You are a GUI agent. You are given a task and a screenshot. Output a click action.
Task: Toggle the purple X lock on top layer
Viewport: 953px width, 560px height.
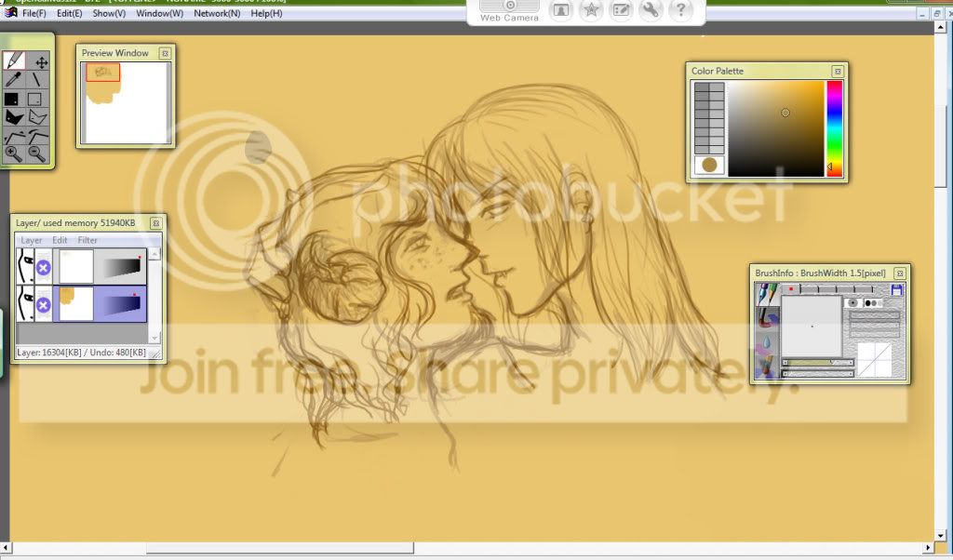point(44,268)
